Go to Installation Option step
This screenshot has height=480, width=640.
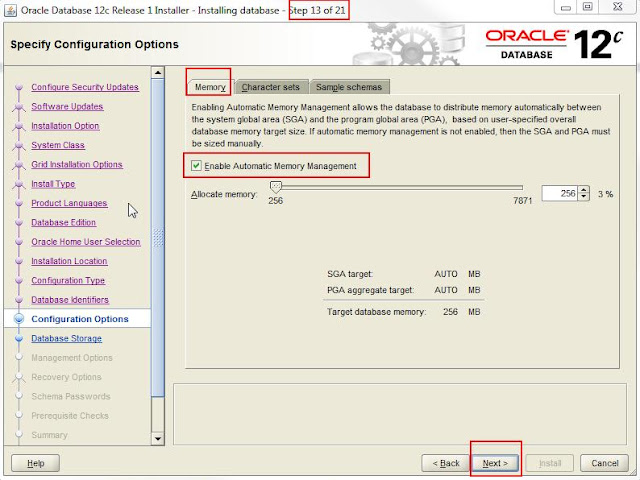(x=65, y=126)
